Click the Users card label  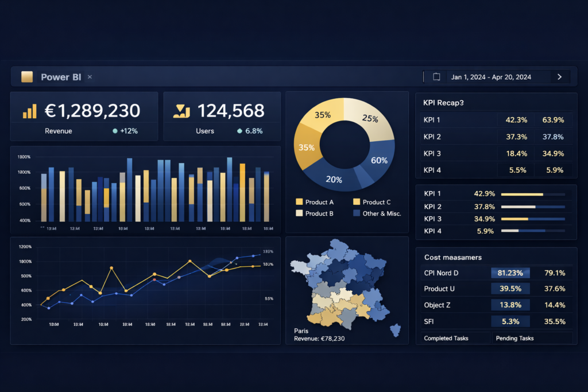(205, 131)
